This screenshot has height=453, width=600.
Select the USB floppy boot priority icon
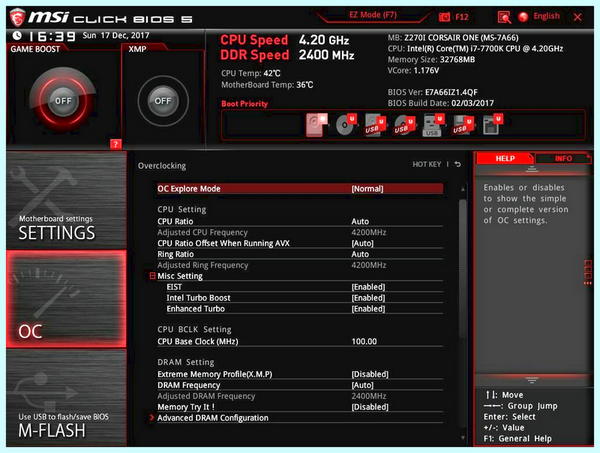tap(463, 125)
